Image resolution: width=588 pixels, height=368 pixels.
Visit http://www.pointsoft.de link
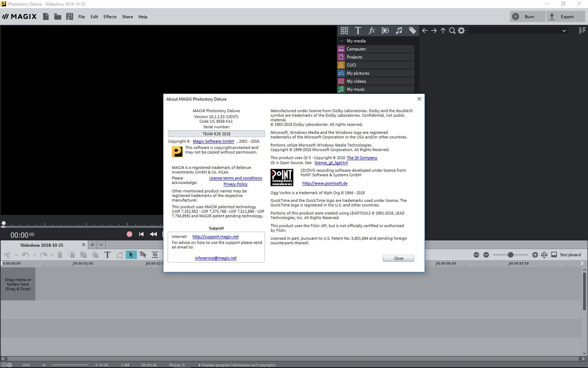point(325,183)
